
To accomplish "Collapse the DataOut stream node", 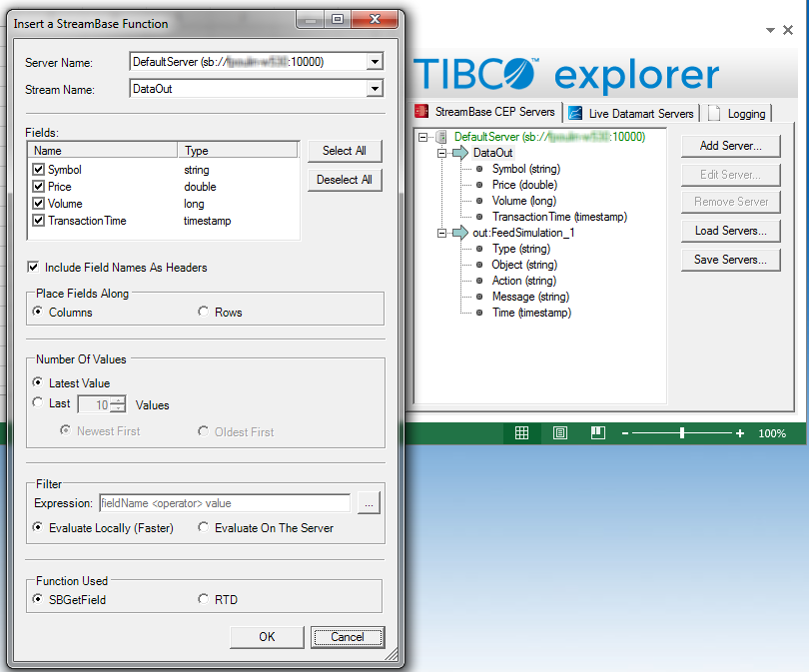I will (x=441, y=153).
